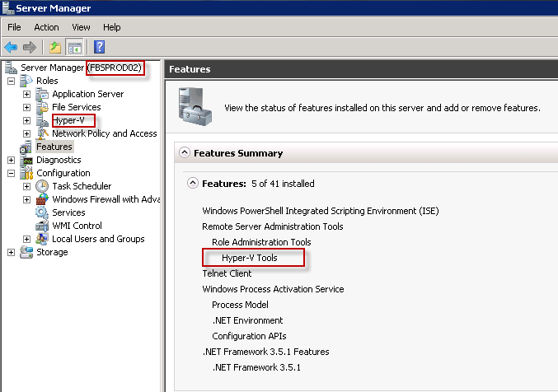
Task: Open Help via the question mark icon
Action: point(99,47)
